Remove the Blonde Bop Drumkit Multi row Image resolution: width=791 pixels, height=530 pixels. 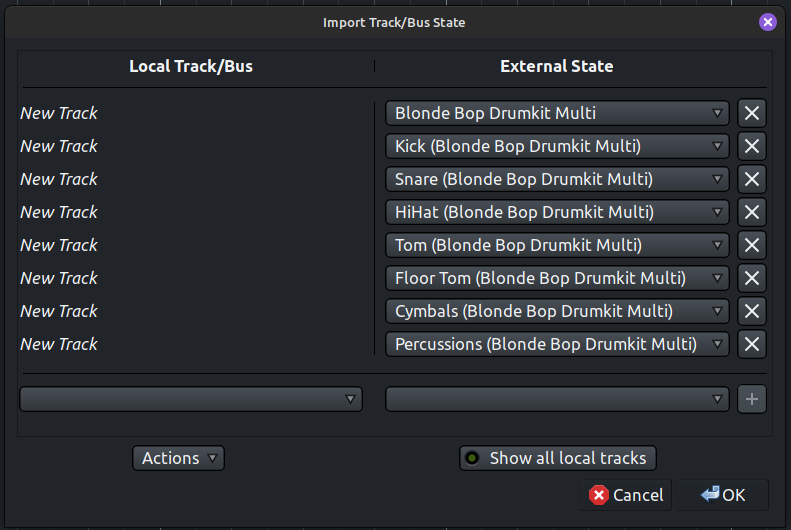(x=752, y=113)
